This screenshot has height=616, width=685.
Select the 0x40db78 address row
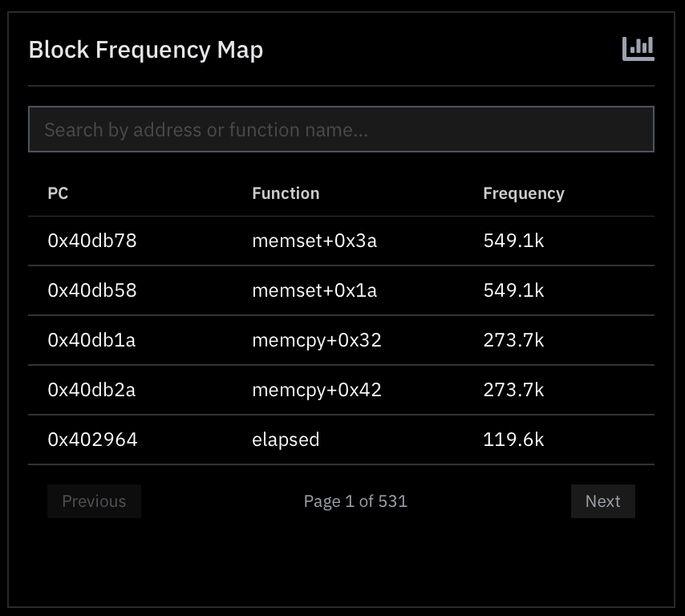coord(92,241)
